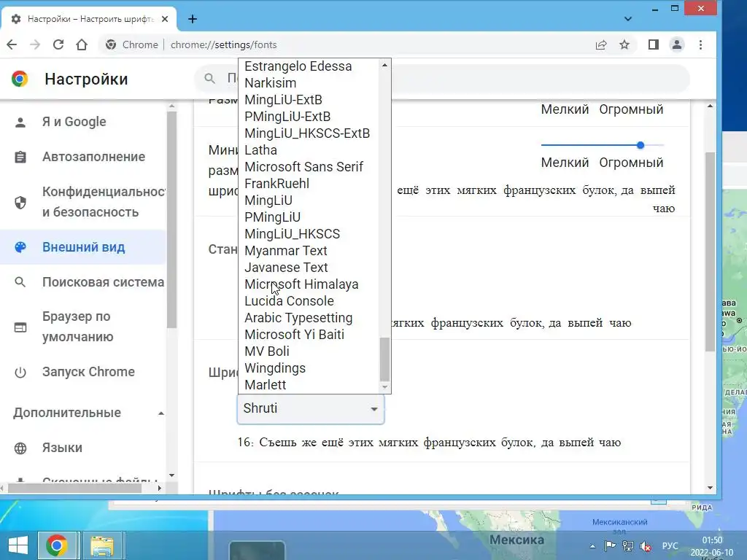Open Поисковая система section
Image resolution: width=747 pixels, height=560 pixels.
(83, 282)
